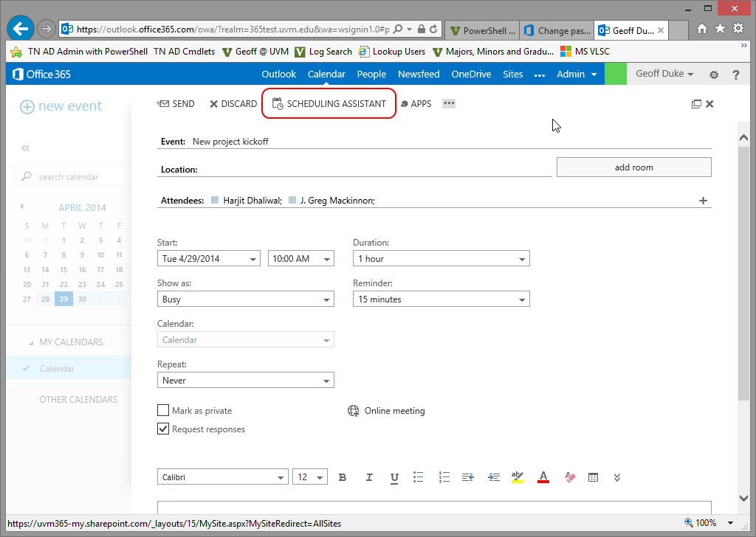Uncheck Request responses checkbox
Image resolution: width=756 pixels, height=537 pixels.
(163, 429)
